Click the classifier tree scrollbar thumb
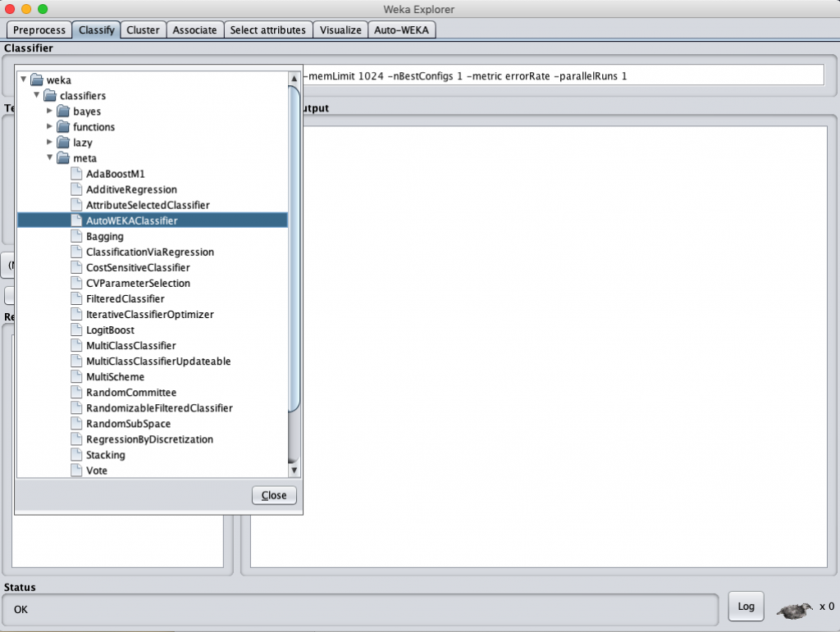Image resolution: width=840 pixels, height=632 pixels. (294, 249)
